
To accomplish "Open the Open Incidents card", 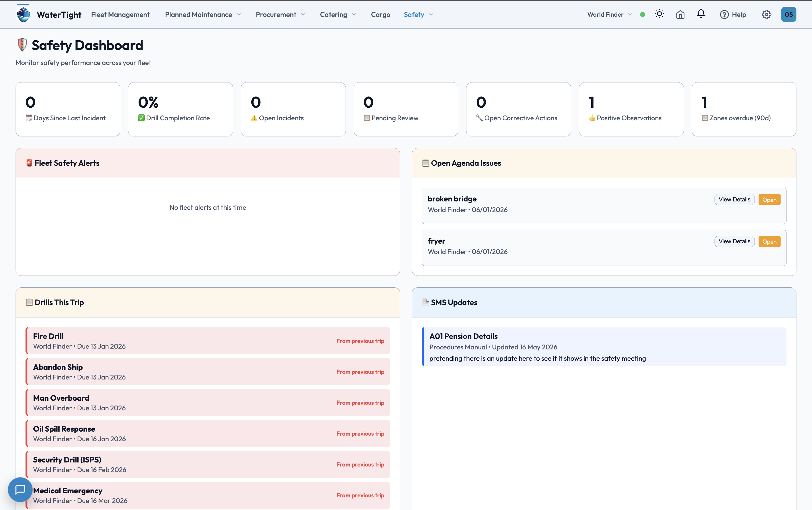I will (x=293, y=109).
